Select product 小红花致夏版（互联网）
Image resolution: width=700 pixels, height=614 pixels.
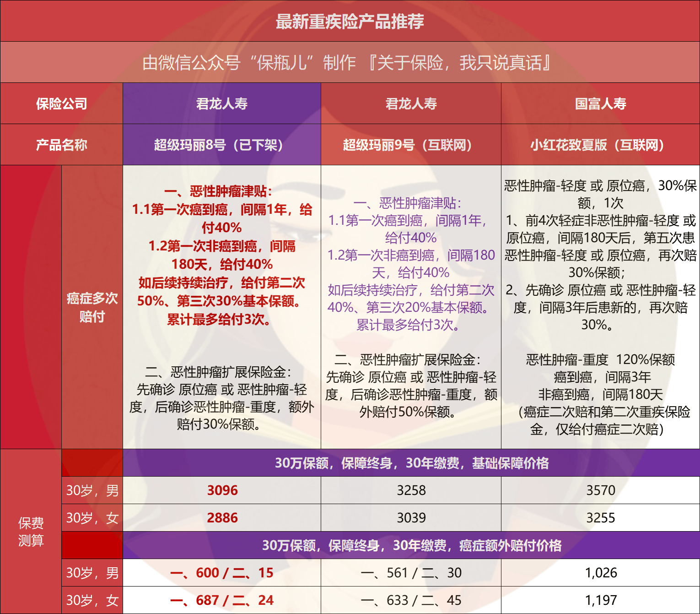click(601, 145)
